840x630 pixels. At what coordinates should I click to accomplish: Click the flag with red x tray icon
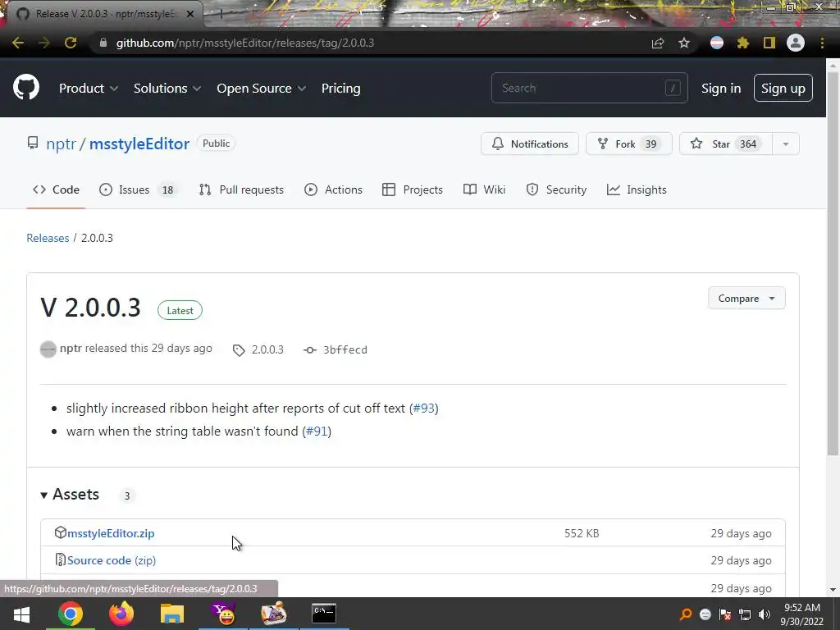(725, 614)
